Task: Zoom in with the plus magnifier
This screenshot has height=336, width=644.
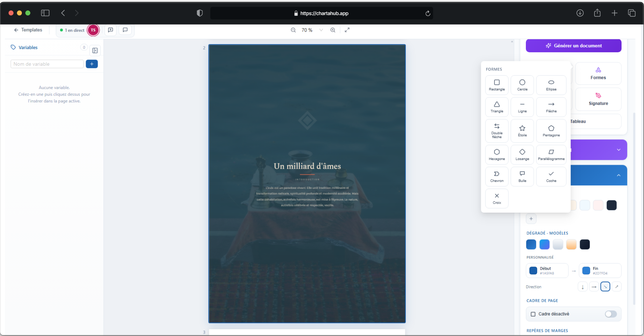Action: pos(333,30)
